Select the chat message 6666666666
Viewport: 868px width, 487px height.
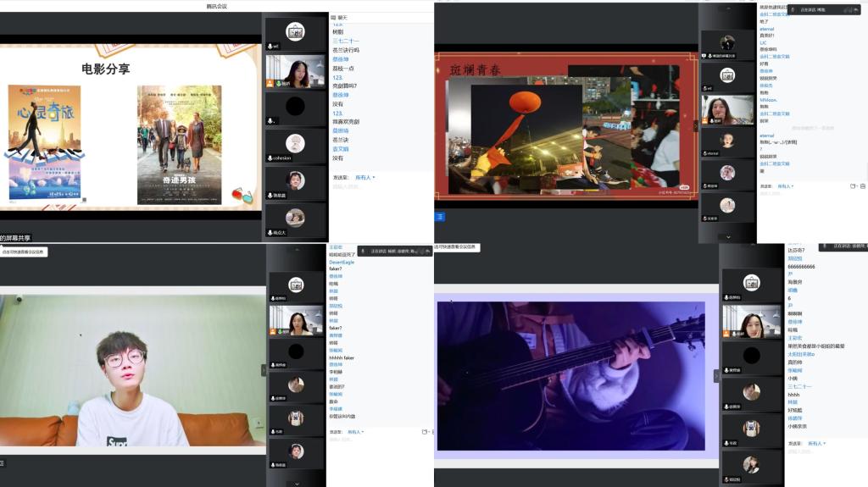[802, 266]
